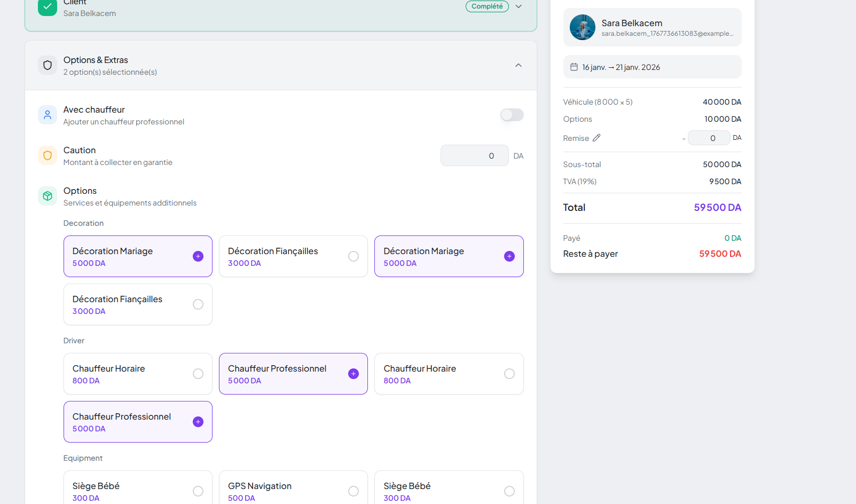Click the green box icon beside Options
The height and width of the screenshot is (504, 856).
[x=48, y=196]
